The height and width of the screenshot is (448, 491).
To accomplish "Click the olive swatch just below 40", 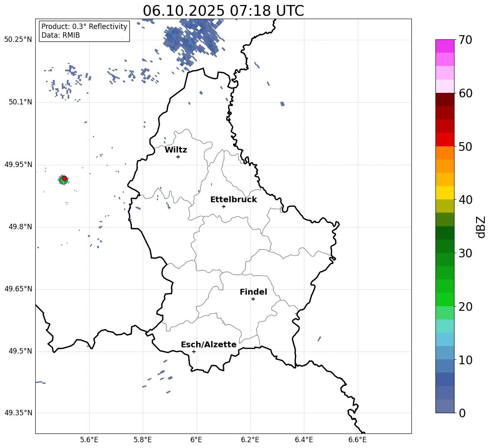I will pos(445,206).
